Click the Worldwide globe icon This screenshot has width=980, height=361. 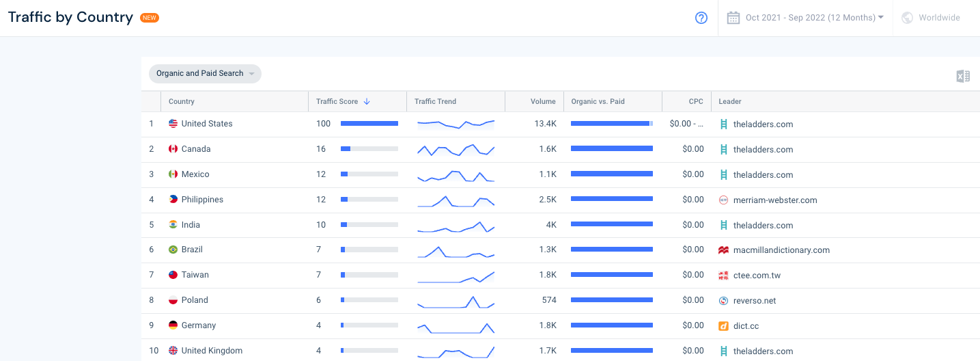(908, 18)
